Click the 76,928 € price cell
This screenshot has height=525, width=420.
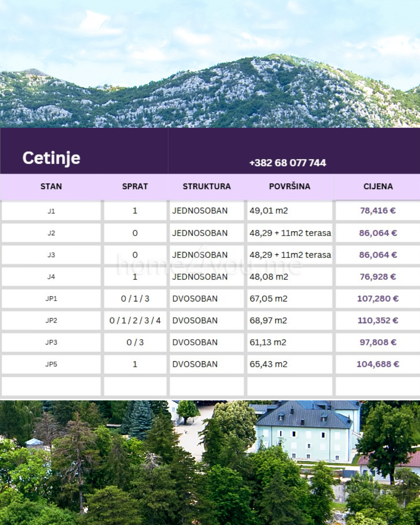pos(378,277)
